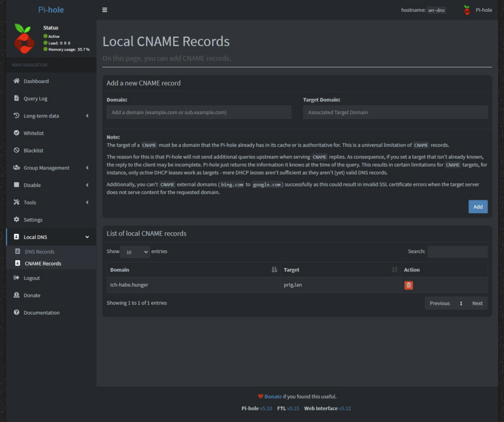Click the Donate PayPal icon

pos(16,295)
